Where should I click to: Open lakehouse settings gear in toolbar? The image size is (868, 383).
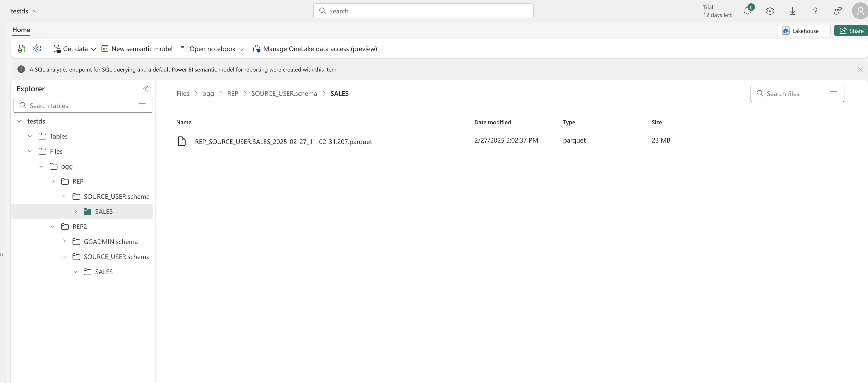pyautogui.click(x=37, y=48)
